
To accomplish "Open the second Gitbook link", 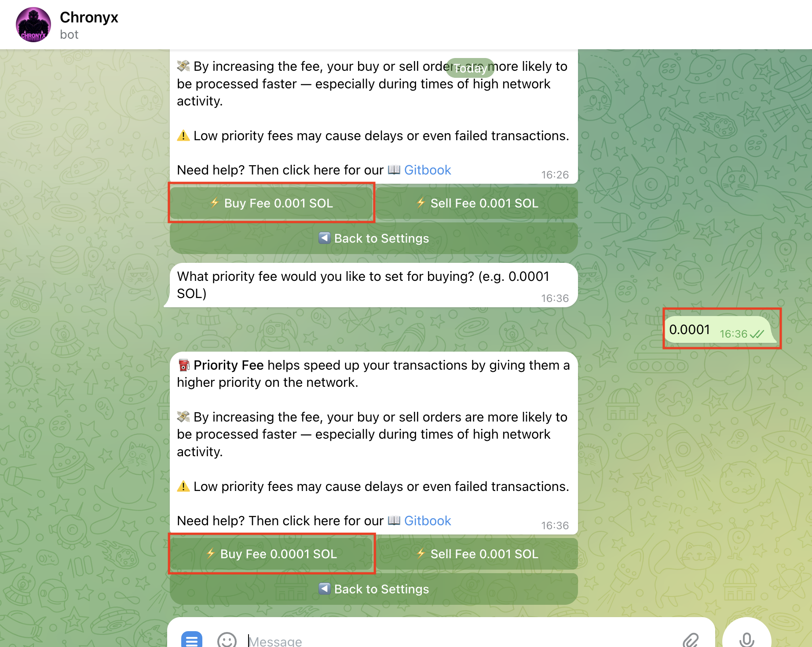I will (427, 521).
